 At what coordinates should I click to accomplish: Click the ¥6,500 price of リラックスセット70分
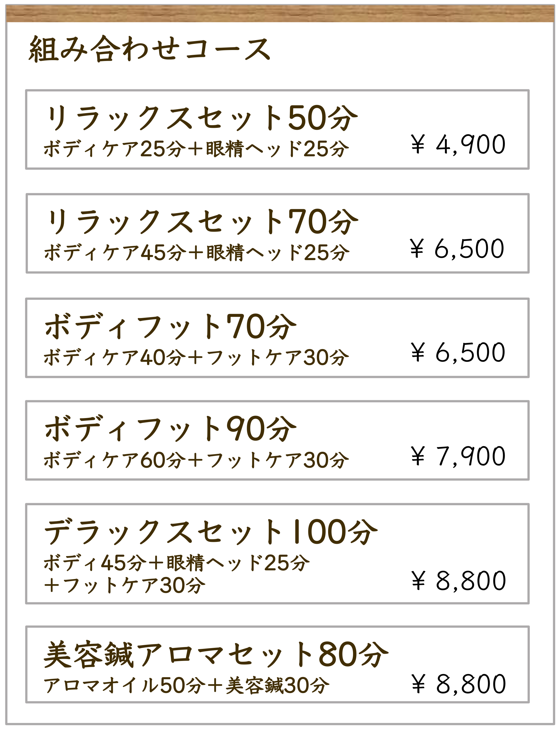tap(457, 249)
